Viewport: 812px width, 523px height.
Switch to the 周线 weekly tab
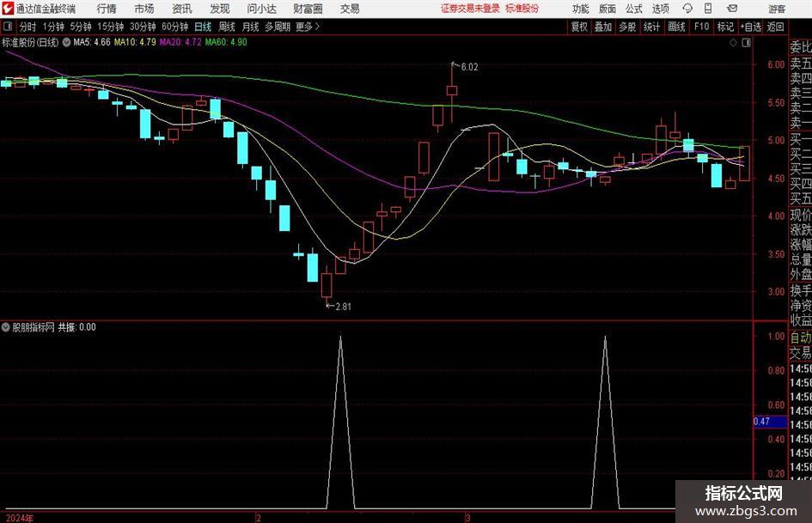(x=227, y=27)
